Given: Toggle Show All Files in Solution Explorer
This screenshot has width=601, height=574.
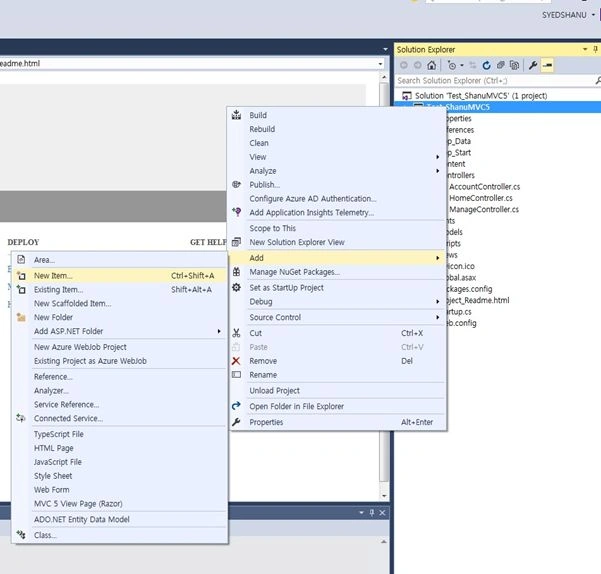Looking at the screenshot, I should 514,65.
